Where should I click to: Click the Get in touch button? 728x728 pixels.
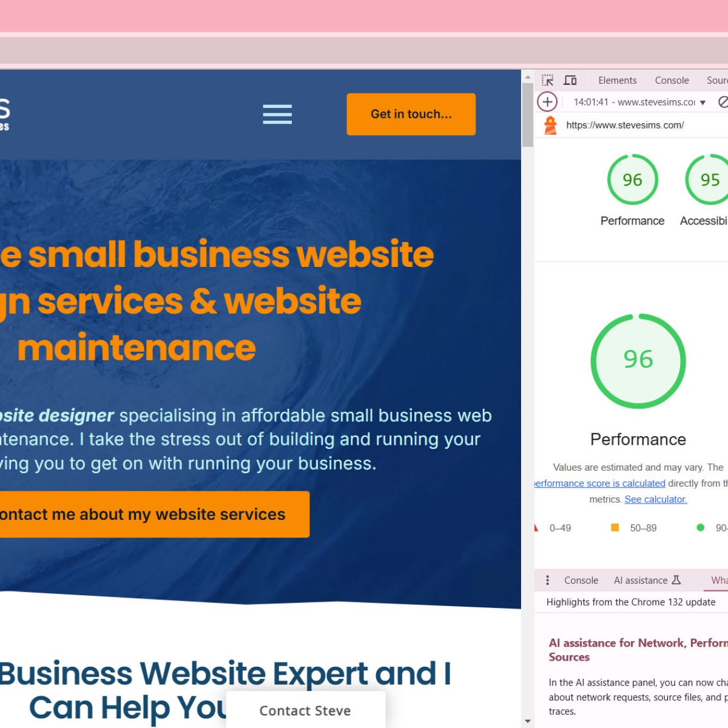click(411, 114)
